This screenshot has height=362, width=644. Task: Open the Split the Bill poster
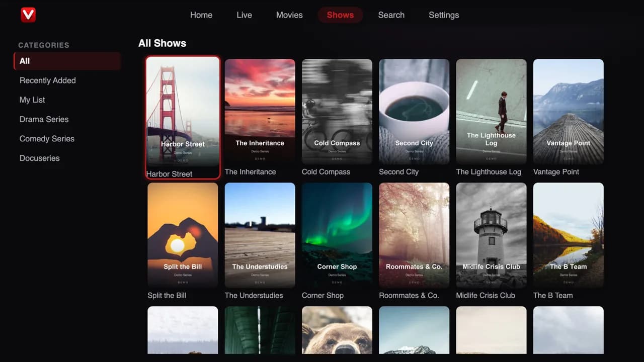[183, 235]
